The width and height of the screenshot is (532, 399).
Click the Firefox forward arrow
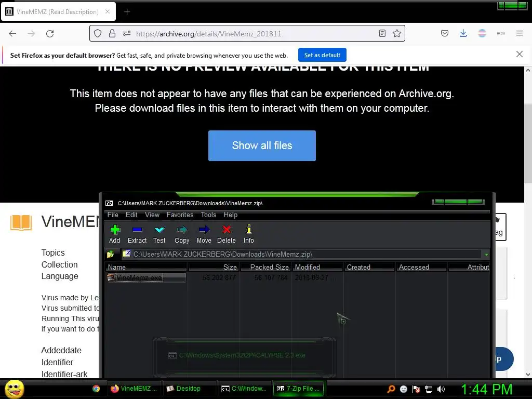click(x=31, y=34)
